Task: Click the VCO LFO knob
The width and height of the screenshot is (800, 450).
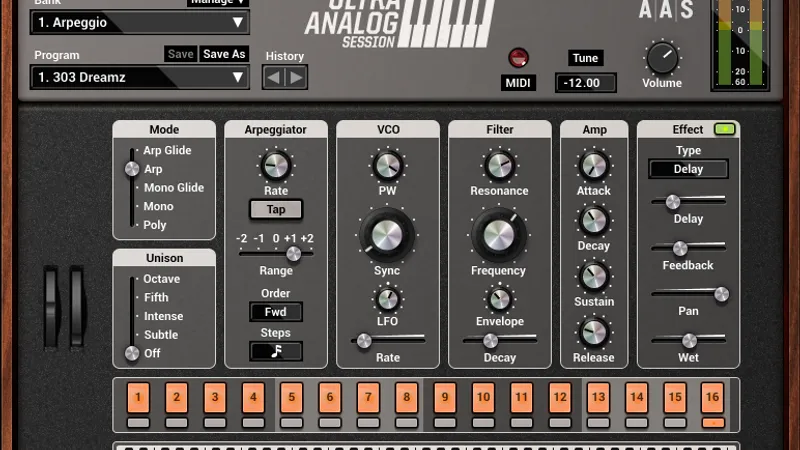Action: (x=387, y=299)
